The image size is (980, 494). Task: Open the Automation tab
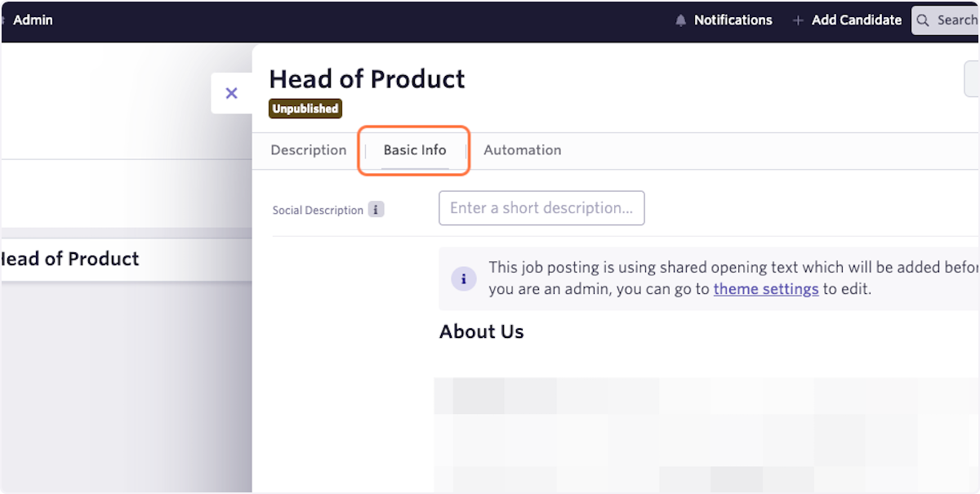click(x=523, y=150)
